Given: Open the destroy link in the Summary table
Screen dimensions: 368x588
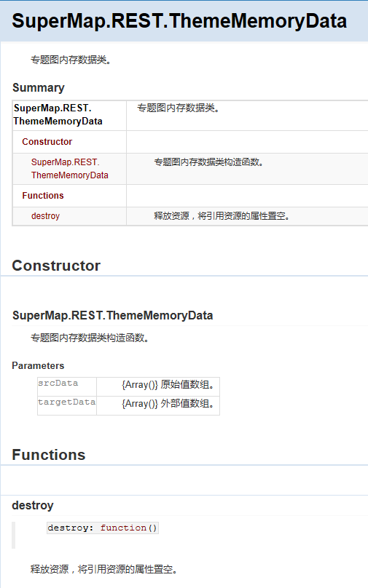Looking at the screenshot, I should (45, 216).
